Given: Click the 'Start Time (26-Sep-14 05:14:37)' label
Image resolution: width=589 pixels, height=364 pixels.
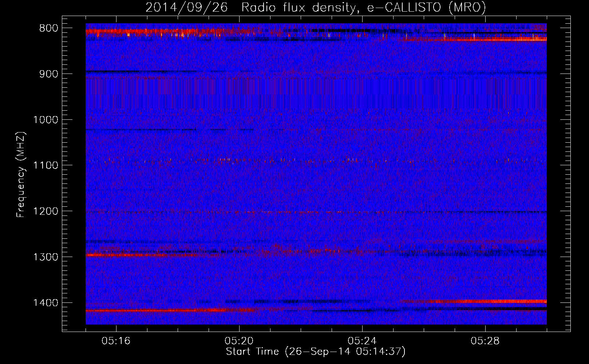Looking at the screenshot, I should [316, 352].
